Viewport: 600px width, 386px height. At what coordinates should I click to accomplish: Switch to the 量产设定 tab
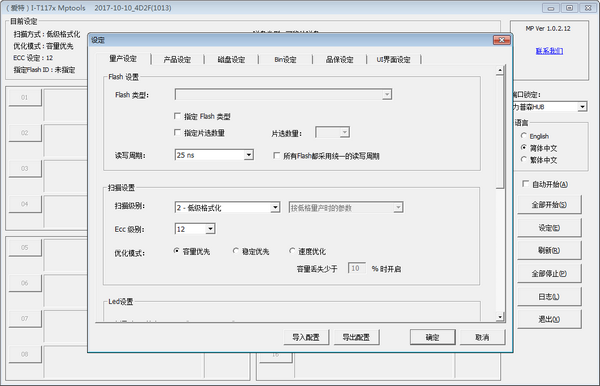[x=123, y=59]
